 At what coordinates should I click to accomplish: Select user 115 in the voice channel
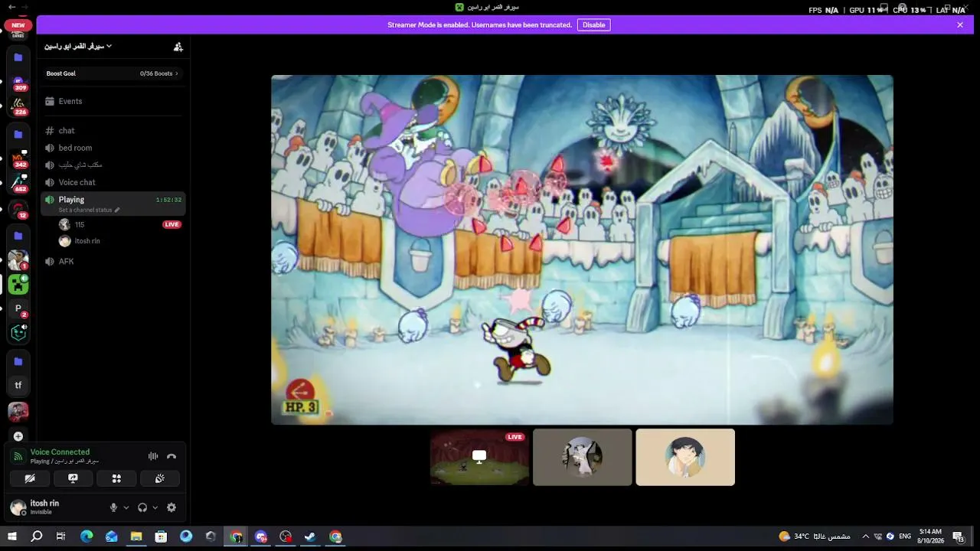tap(119, 224)
